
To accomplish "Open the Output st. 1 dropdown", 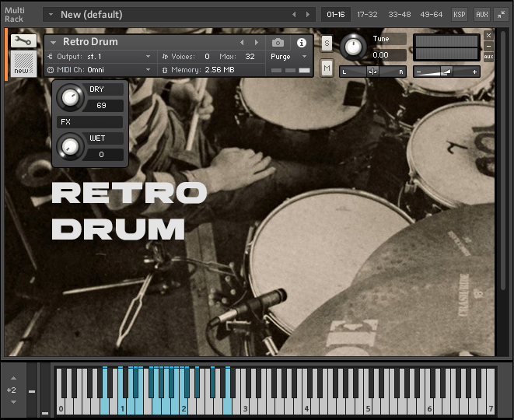I will 100,57.
